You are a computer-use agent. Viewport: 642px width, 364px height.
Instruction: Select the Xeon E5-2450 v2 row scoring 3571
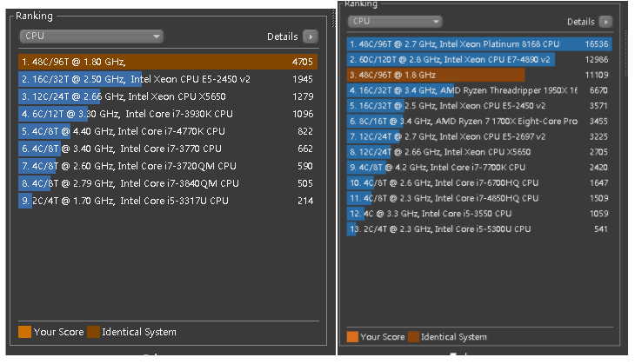[x=479, y=106]
